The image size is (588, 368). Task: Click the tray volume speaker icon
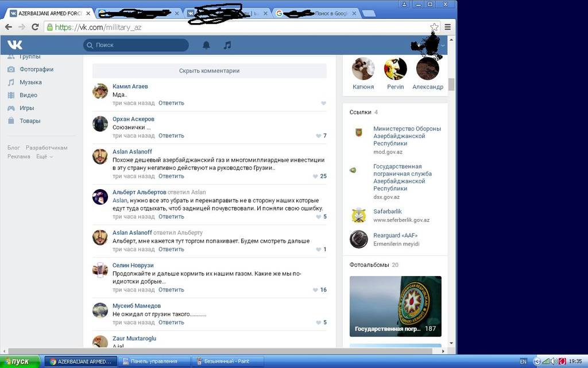pos(554,361)
